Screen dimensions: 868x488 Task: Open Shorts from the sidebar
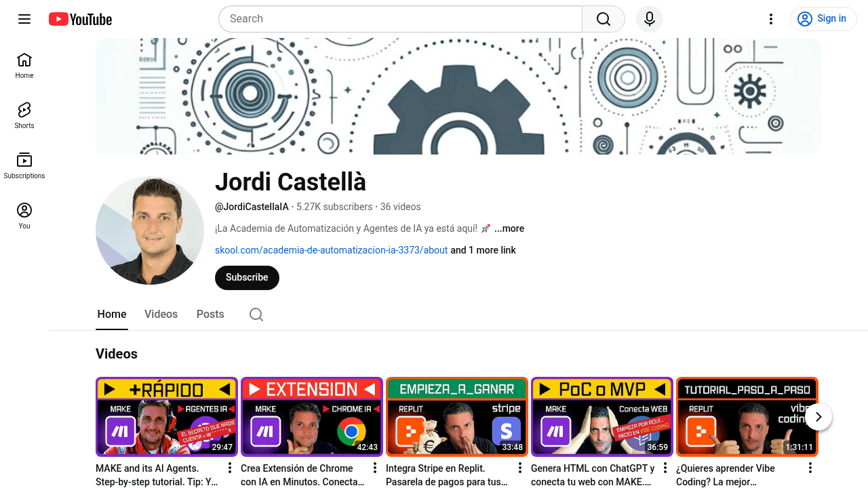pyautogui.click(x=24, y=116)
